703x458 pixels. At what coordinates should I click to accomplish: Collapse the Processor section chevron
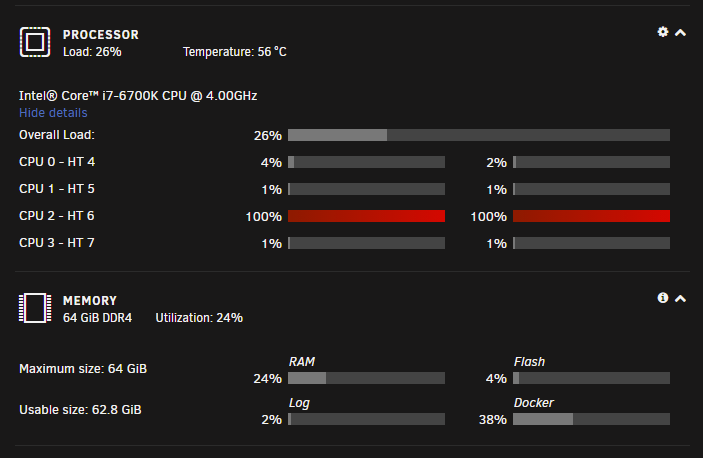pyautogui.click(x=680, y=32)
